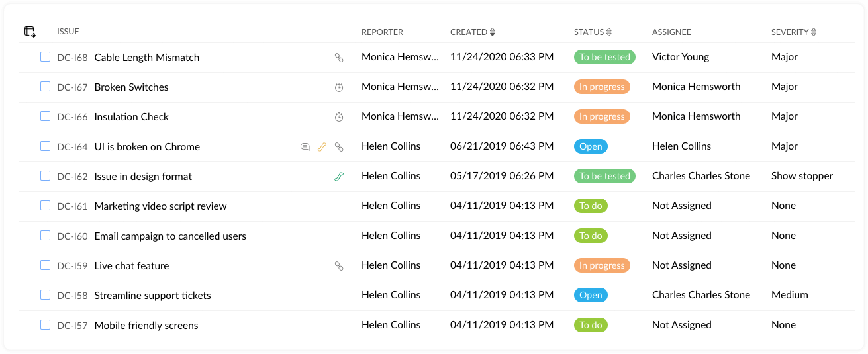The image size is (868, 354).
Task: Open Email campaign to cancelled users issue
Action: click(170, 236)
